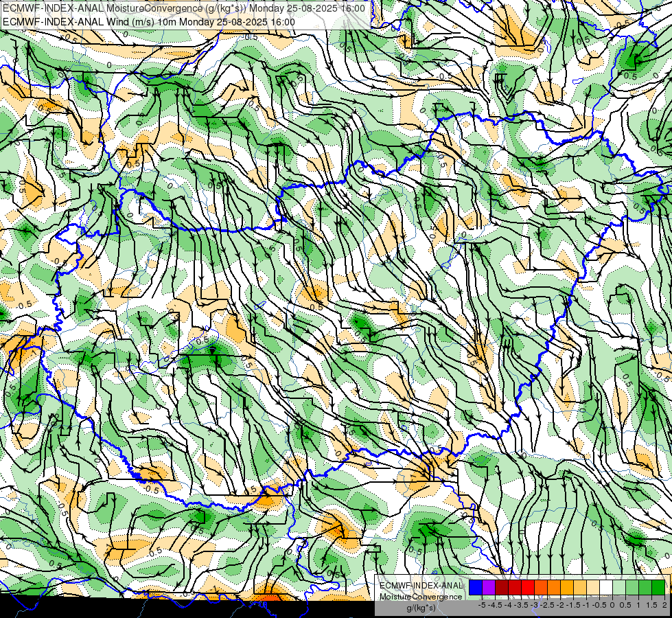Click the -2.5 tick label on legend
Screen dimensions: 672x618
pyautogui.click(x=547, y=605)
